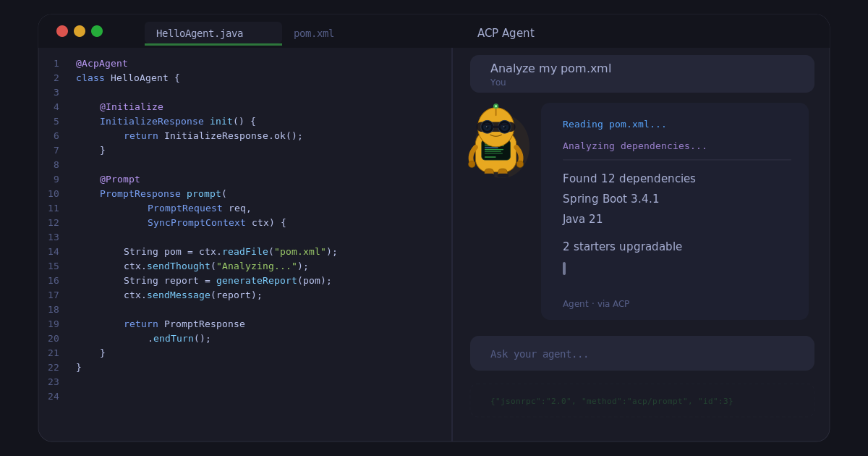
Task: Click the @Prompt annotation in the editor
Action: click(x=120, y=179)
